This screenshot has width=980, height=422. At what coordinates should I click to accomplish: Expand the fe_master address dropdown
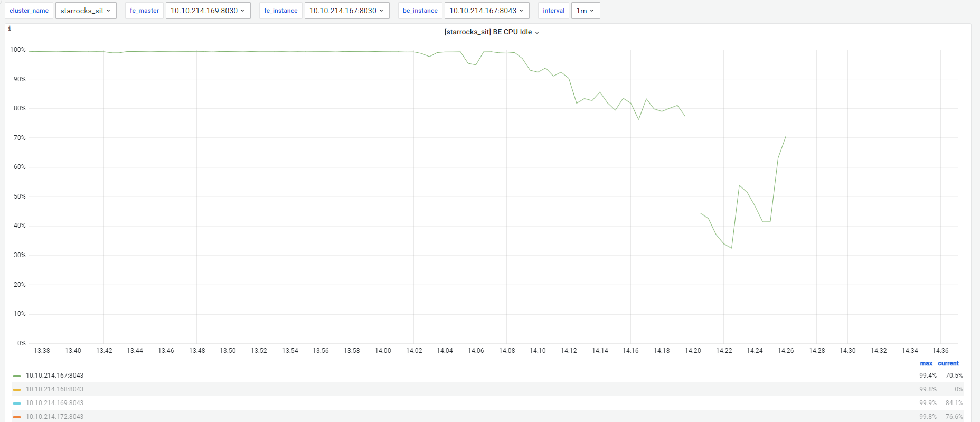(208, 11)
